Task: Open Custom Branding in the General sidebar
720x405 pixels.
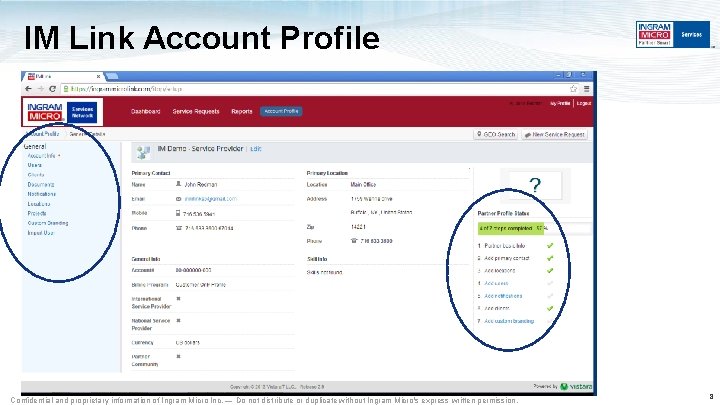Action: (x=48, y=223)
